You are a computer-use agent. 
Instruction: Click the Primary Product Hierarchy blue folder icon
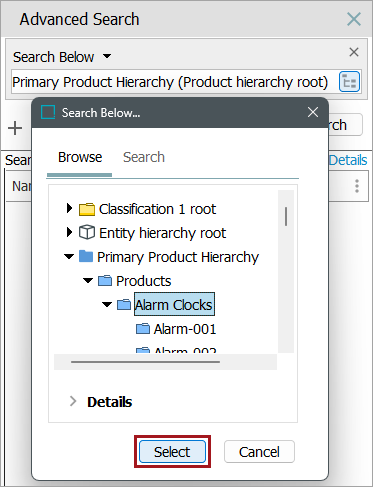point(86,257)
